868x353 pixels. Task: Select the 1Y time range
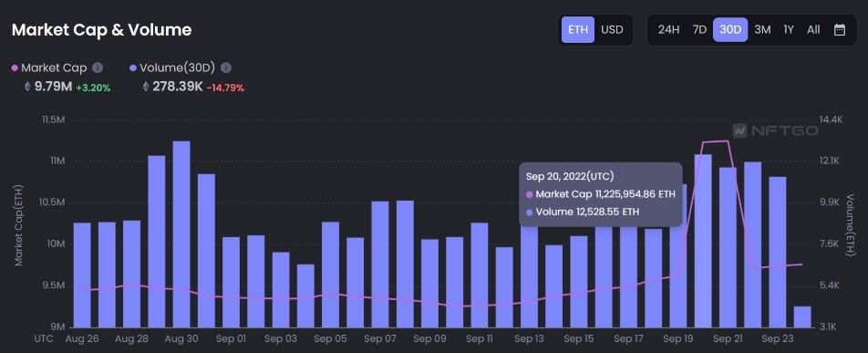(789, 30)
